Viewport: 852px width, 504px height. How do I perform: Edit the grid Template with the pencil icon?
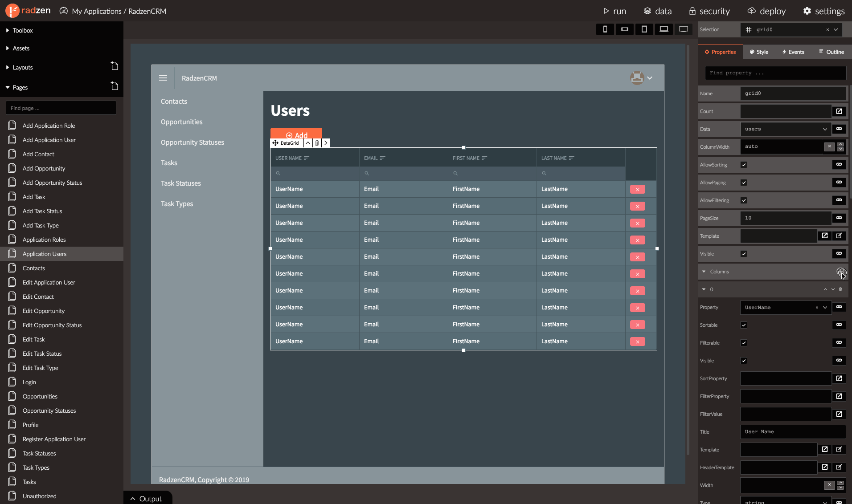839,236
